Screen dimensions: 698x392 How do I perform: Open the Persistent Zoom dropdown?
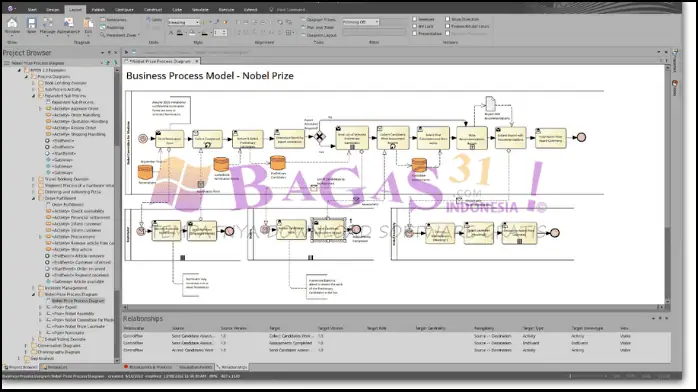coord(120,35)
